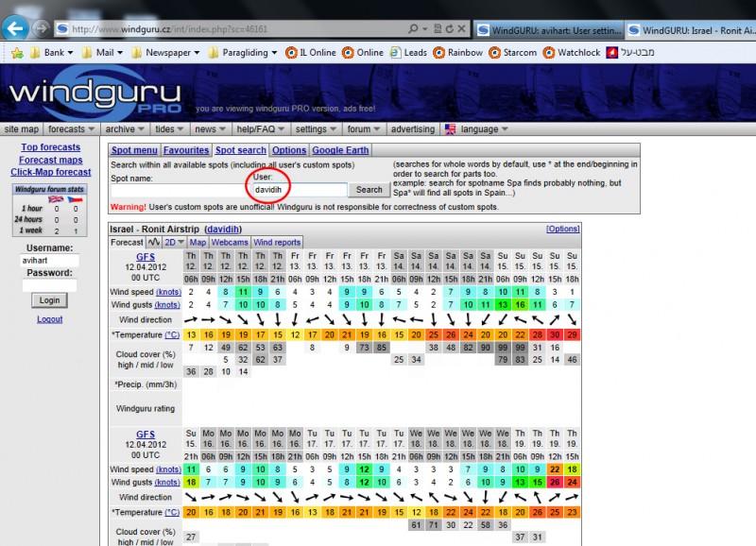The image size is (756, 546).
Task: Open the Leads bookmark
Action: [408, 53]
